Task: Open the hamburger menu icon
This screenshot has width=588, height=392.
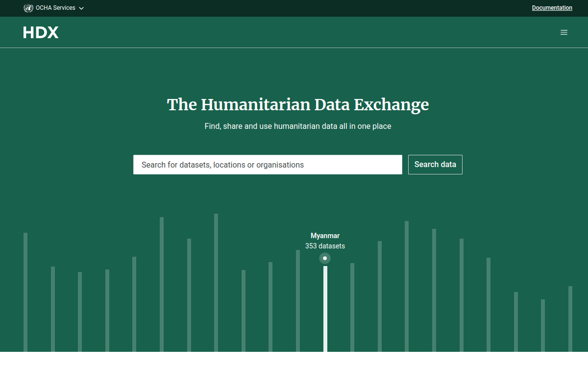Action: [564, 32]
